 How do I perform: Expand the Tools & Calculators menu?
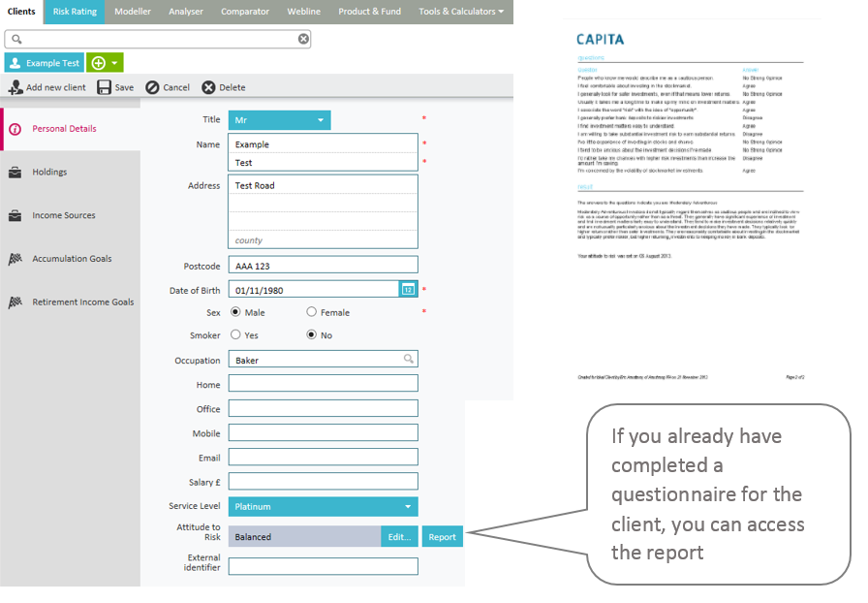[461, 12]
